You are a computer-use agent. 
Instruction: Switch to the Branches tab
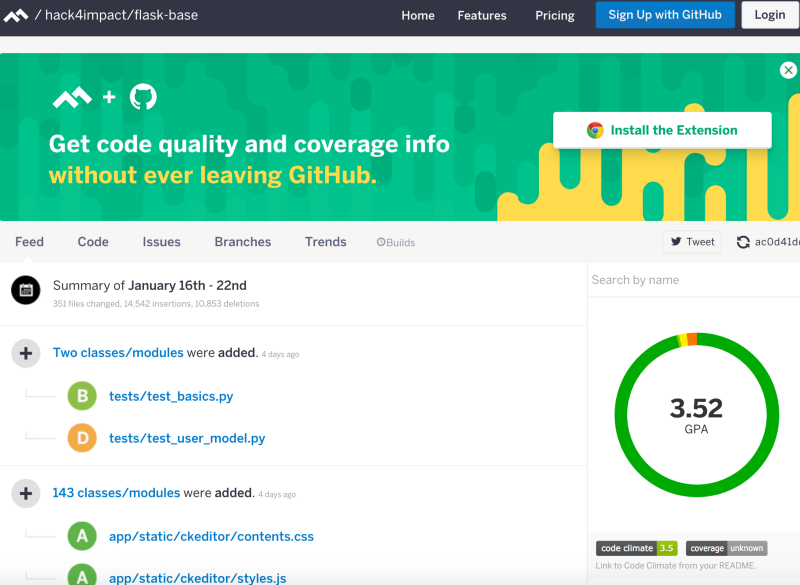pyautogui.click(x=242, y=241)
